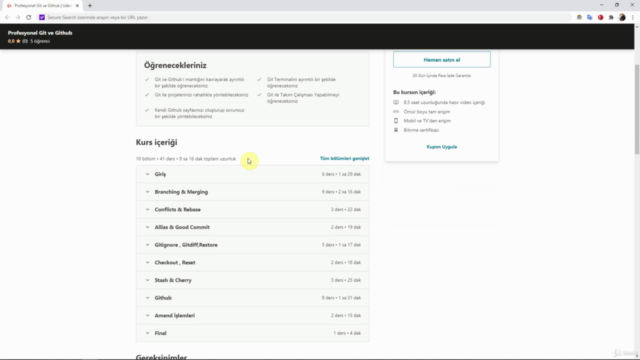Expand the Final section
Viewport: 640px width, 360px height.
(x=253, y=333)
